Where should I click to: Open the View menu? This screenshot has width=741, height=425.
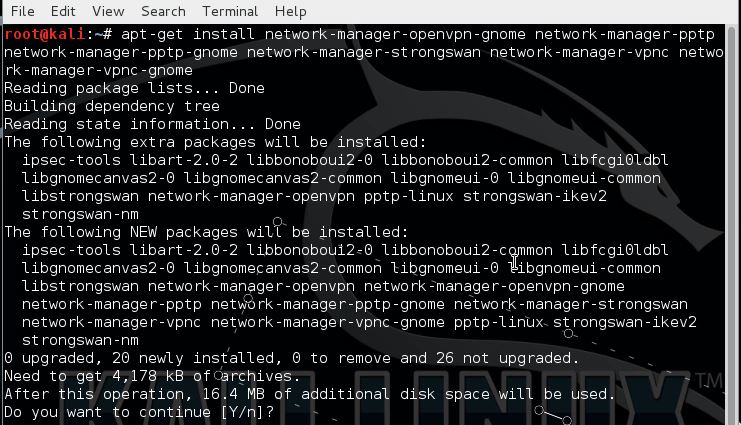coord(108,11)
